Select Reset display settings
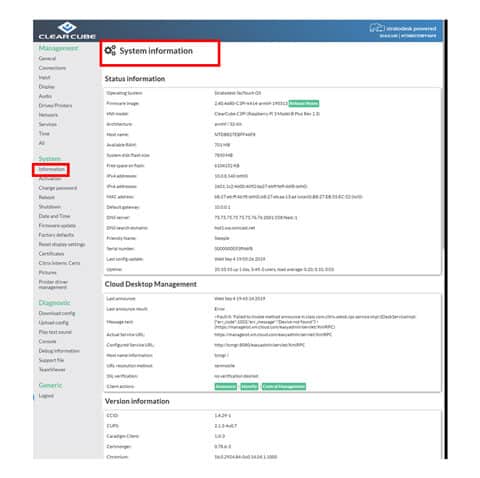The height and width of the screenshot is (478, 480). (62, 244)
